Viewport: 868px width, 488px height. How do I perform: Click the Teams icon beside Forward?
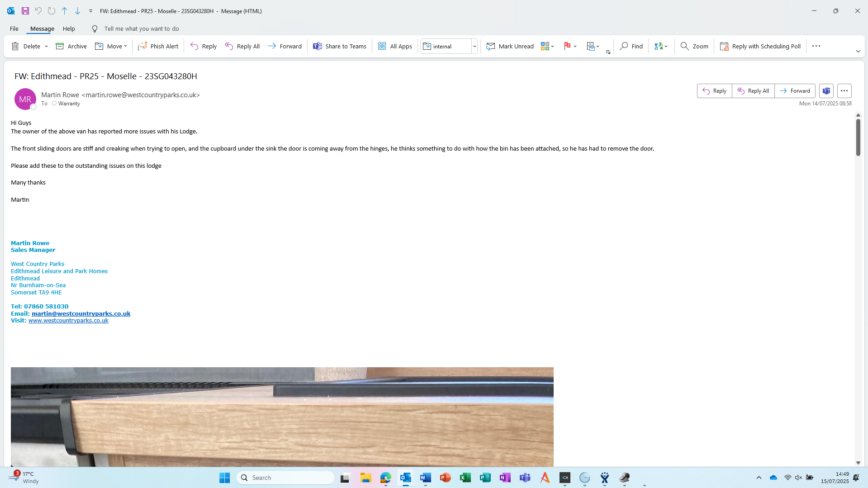coord(826,91)
